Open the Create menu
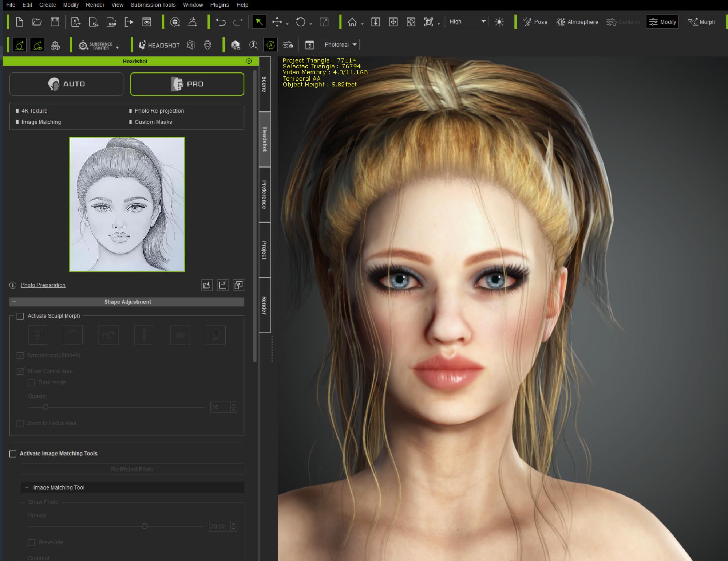Screen dimensions: 728x561 (48, 5)
